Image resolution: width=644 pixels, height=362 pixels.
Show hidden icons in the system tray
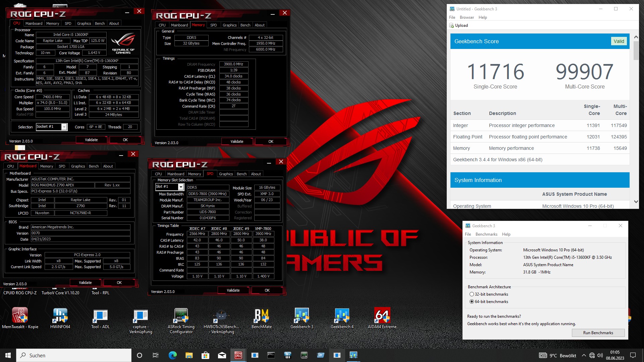(x=584, y=355)
